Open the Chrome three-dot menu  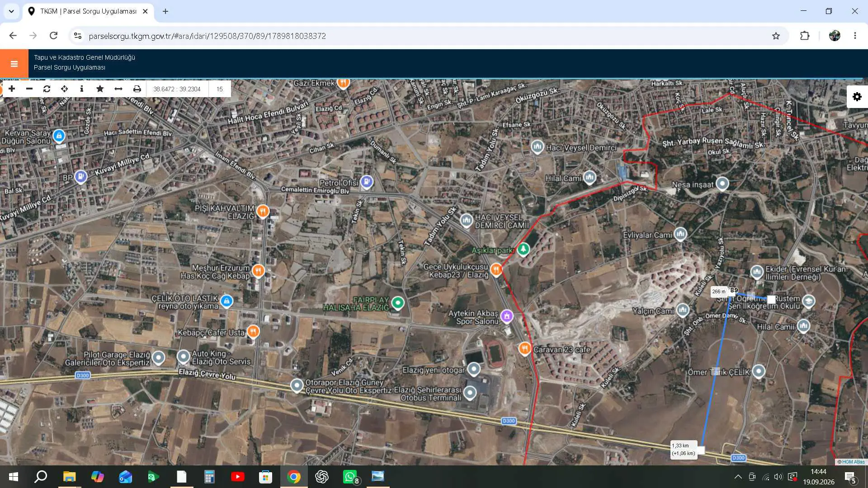(855, 36)
